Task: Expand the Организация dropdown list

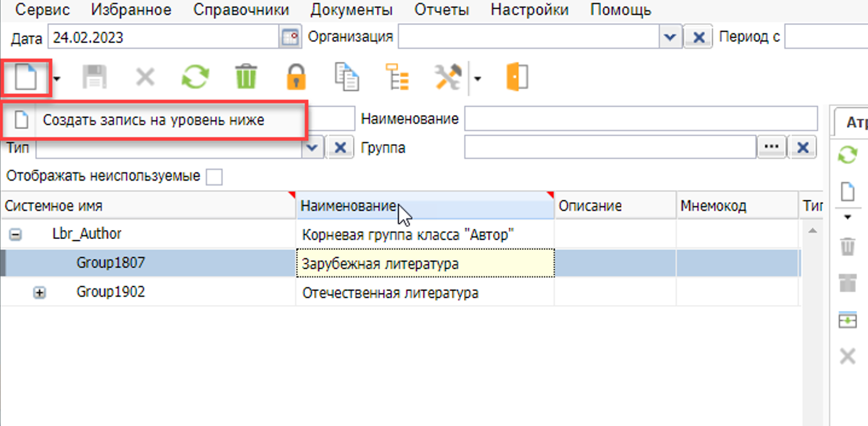Action: coord(670,37)
